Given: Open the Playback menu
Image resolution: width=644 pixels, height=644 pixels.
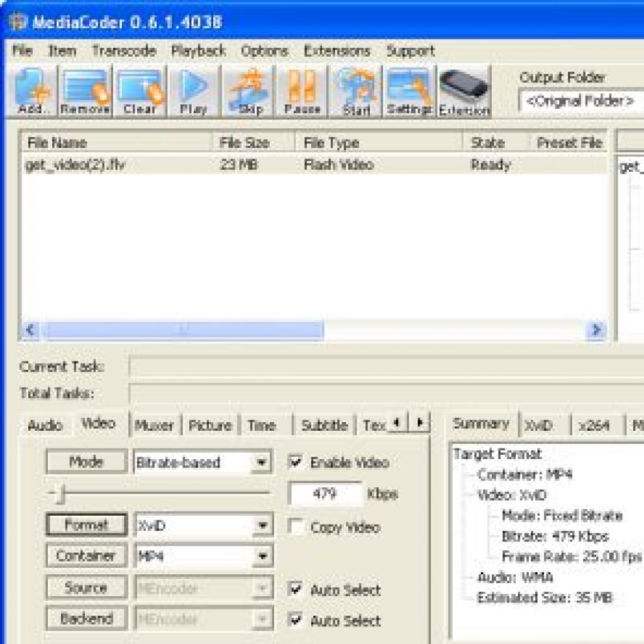Looking at the screenshot, I should tap(198, 51).
